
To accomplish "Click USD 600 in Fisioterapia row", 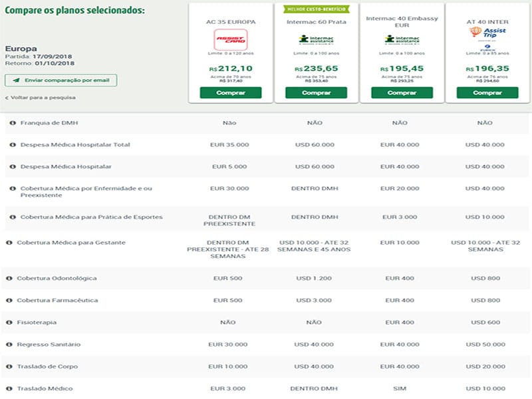I will (485, 323).
